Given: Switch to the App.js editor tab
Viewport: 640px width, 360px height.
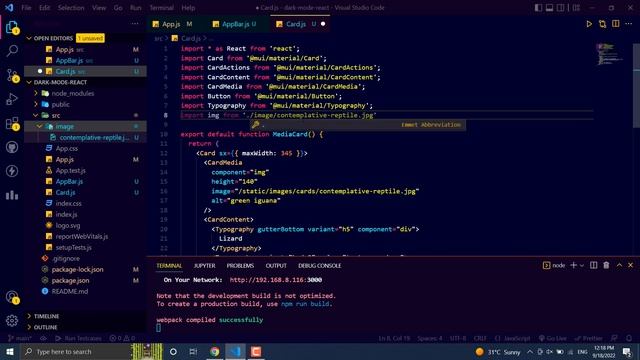Looking at the screenshot, I should click(171, 24).
